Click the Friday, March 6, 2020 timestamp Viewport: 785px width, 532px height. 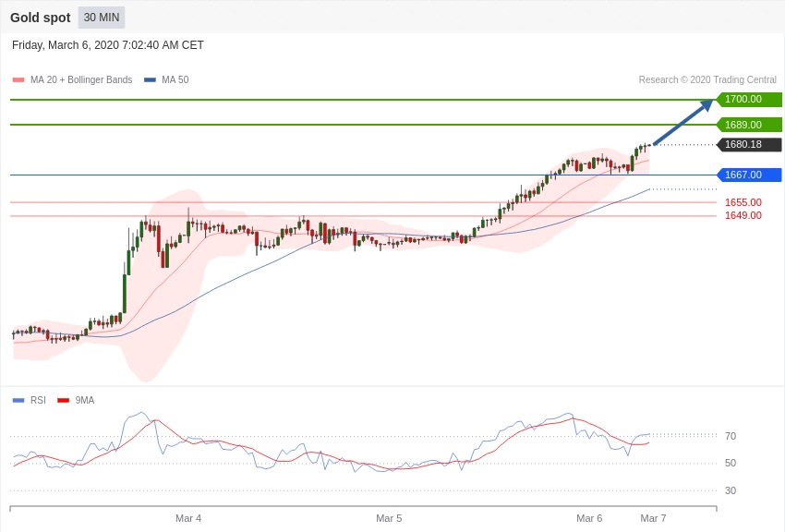pyautogui.click(x=108, y=45)
